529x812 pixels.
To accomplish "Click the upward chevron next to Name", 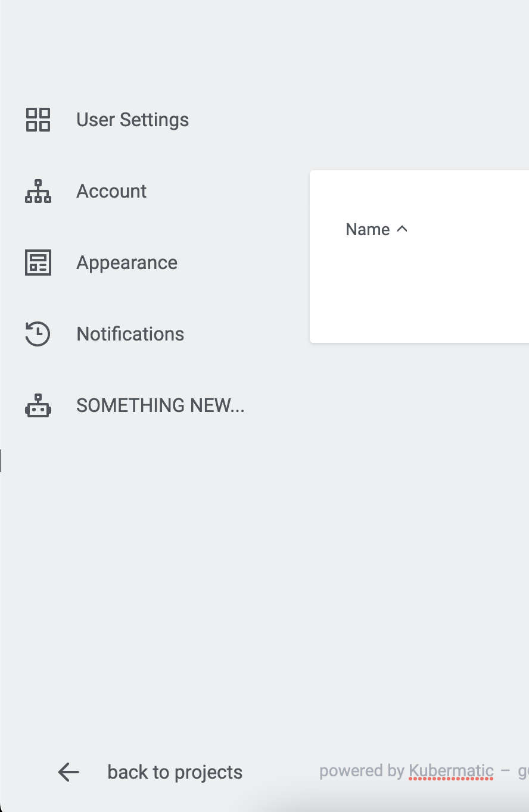I will [x=402, y=229].
